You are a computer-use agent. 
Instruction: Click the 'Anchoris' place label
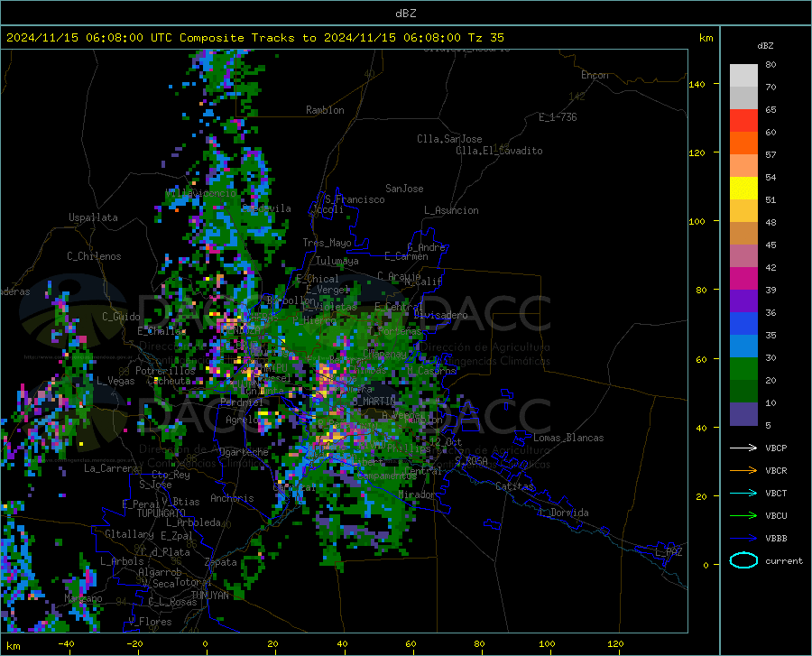pos(232,498)
